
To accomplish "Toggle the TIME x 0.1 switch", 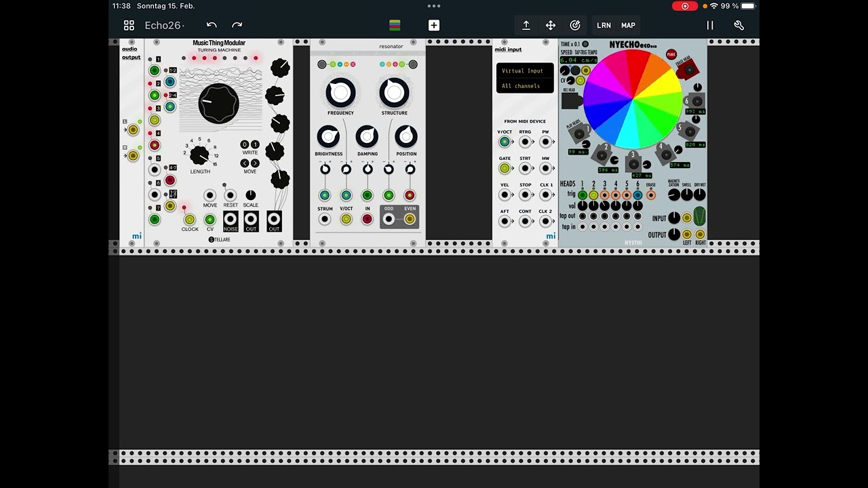I will [585, 45].
